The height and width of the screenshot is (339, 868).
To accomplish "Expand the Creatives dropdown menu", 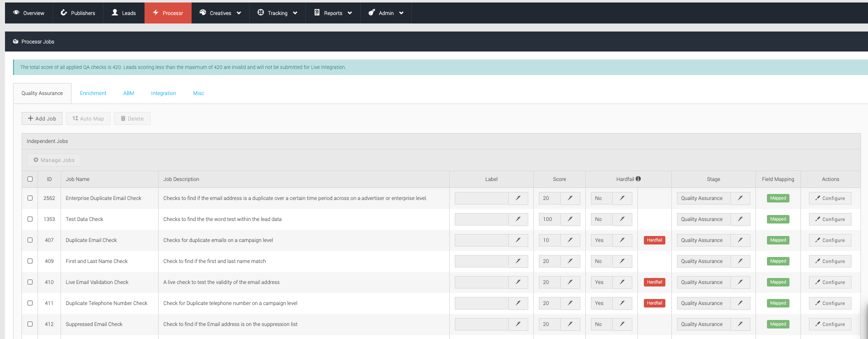I will click(x=220, y=13).
